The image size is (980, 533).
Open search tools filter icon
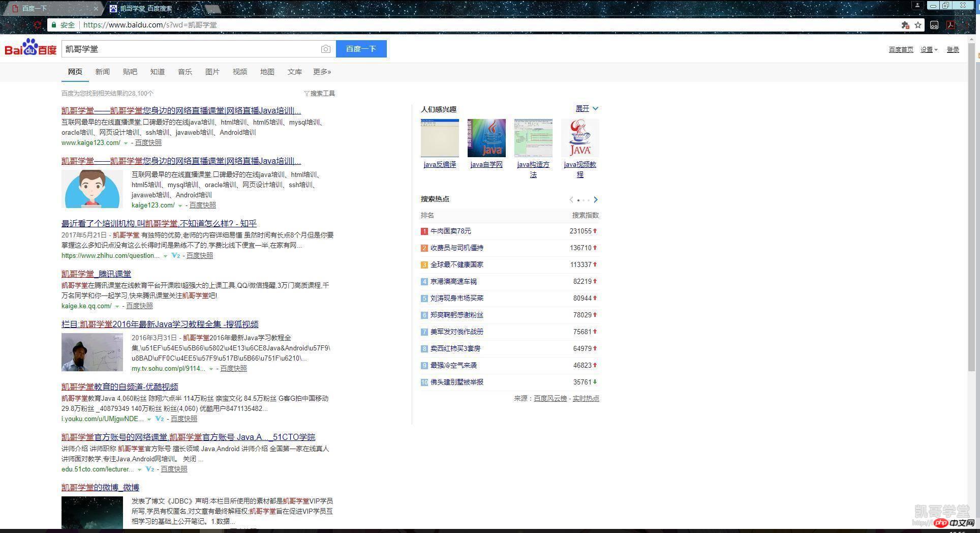[x=307, y=94]
